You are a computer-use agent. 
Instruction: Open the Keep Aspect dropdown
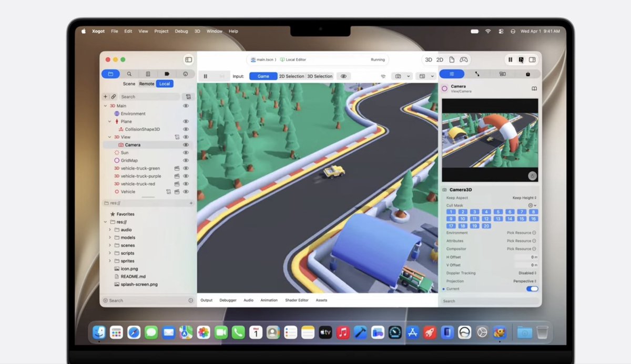[x=524, y=198]
